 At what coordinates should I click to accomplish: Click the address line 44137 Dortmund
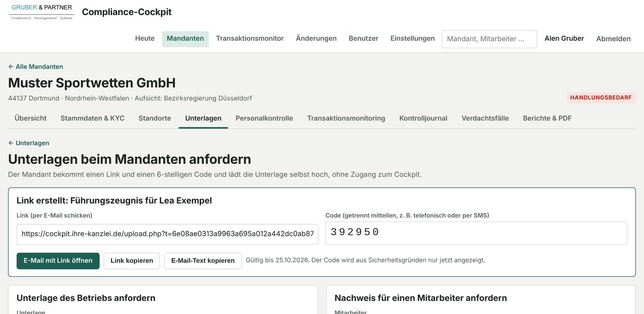130,98
